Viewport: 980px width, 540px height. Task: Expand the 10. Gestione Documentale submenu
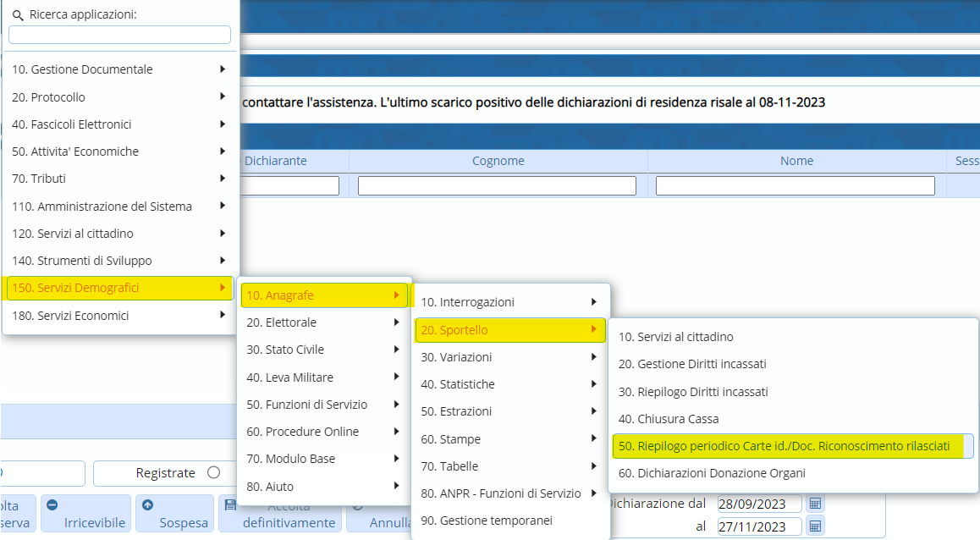point(118,69)
